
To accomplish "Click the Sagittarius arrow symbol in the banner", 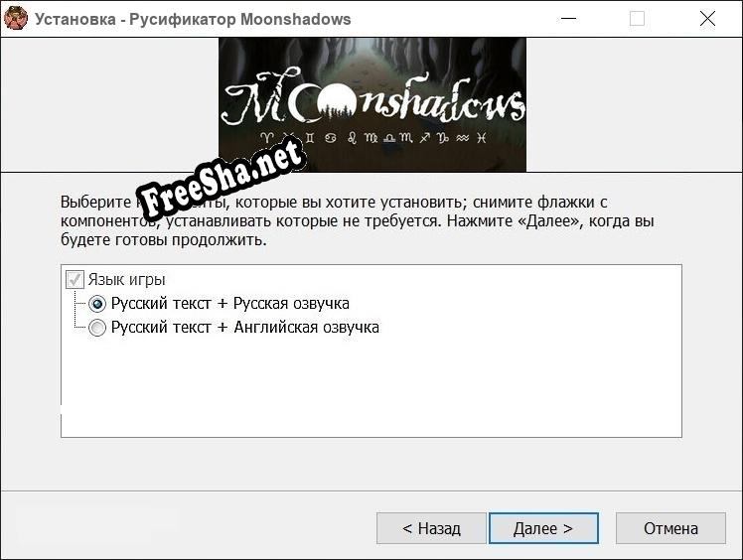I will click(425, 138).
